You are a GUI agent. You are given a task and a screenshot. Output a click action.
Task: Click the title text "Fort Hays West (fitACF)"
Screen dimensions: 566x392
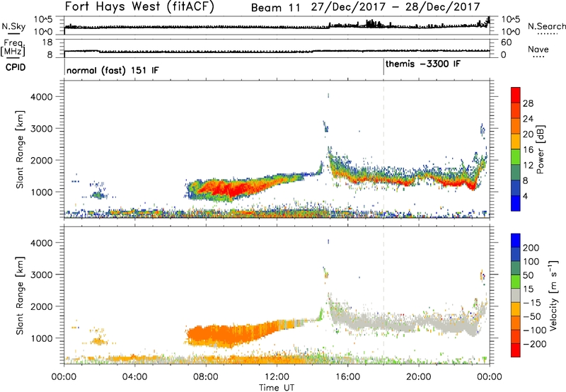point(139,7)
